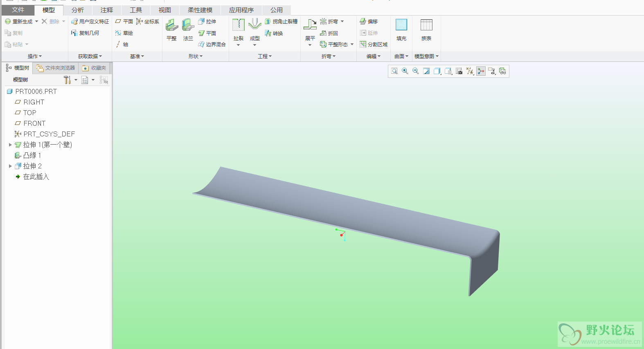Select the Bend Back (折回) tool
This screenshot has width=644, height=349.
pos(329,33)
